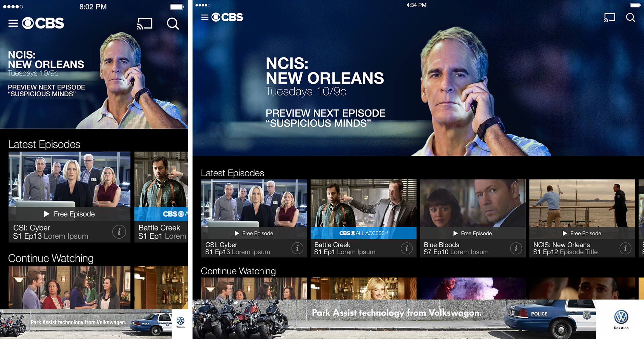Viewport: 644px width, 339px height.
Task: Open search in the tablet view
Action: (x=630, y=18)
